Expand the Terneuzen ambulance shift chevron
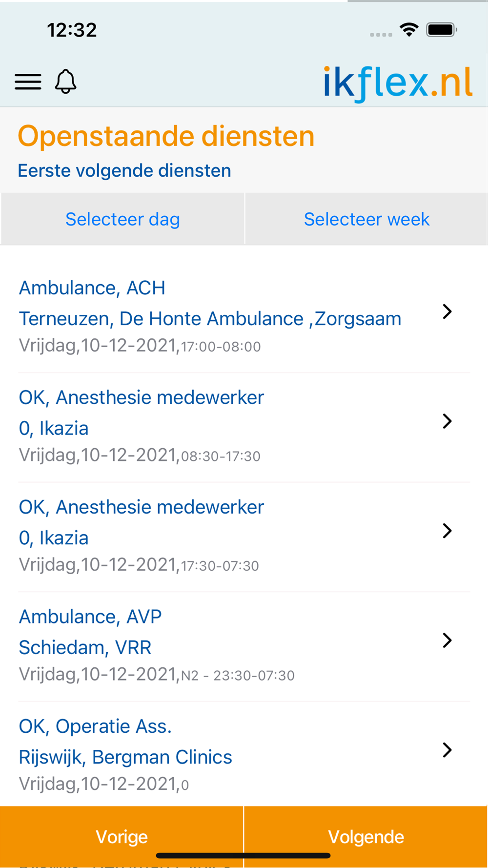This screenshot has height=868, width=488. (x=447, y=311)
